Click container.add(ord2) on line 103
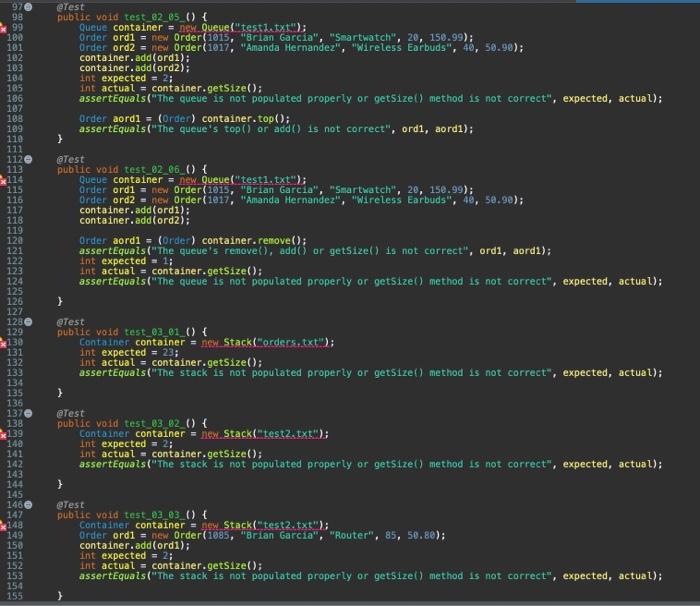The width and height of the screenshot is (700, 606). click(x=132, y=68)
